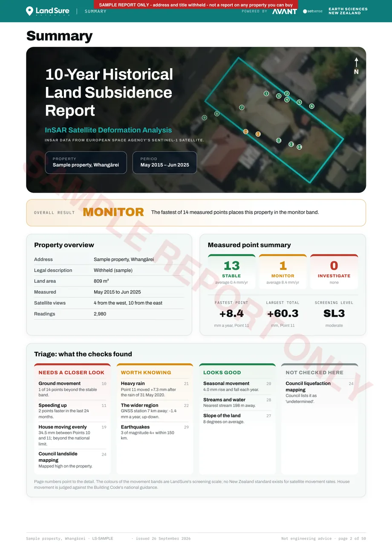Viewport: 392px width, 555px height.
Task: Open the House moving evenly item
Action: [x=72, y=435]
